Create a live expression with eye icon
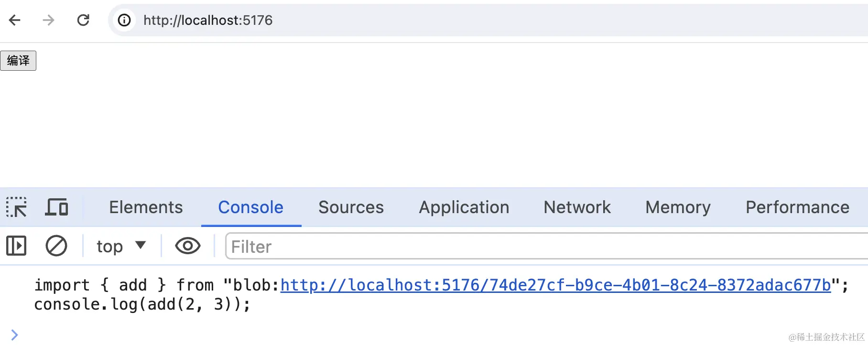This screenshot has height=345, width=868. click(187, 246)
